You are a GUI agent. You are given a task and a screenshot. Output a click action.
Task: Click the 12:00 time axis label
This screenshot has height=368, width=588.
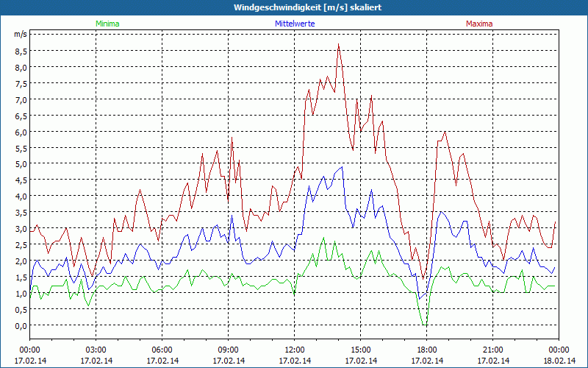point(295,350)
